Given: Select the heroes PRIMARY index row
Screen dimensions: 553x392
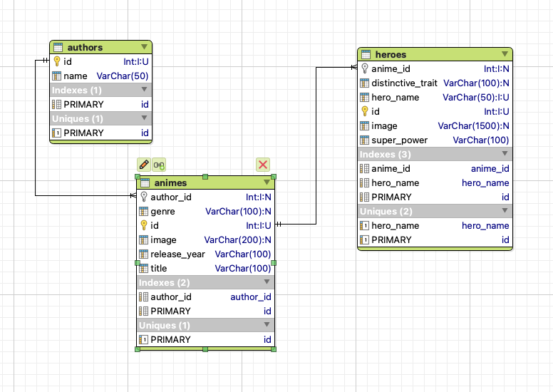Looking at the screenshot, I should [435, 197].
